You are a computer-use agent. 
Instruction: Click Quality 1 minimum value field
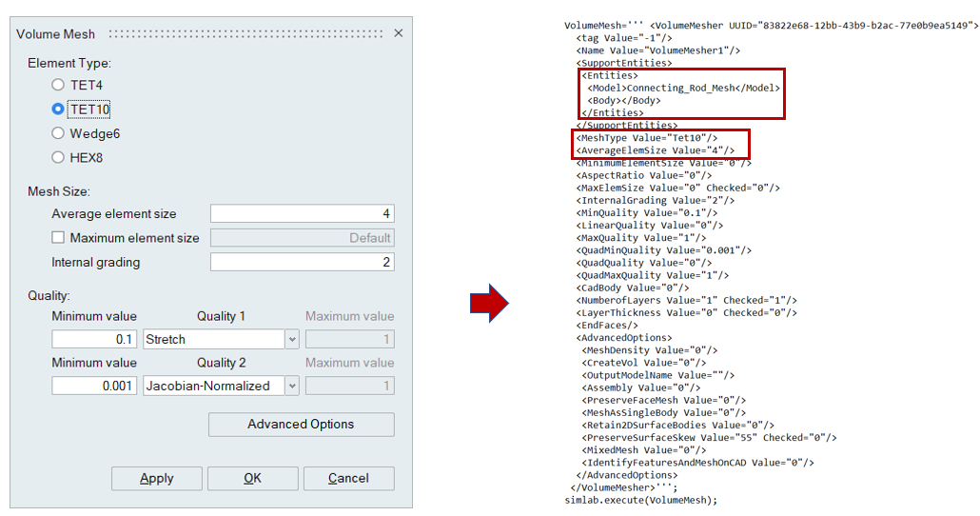coord(94,339)
